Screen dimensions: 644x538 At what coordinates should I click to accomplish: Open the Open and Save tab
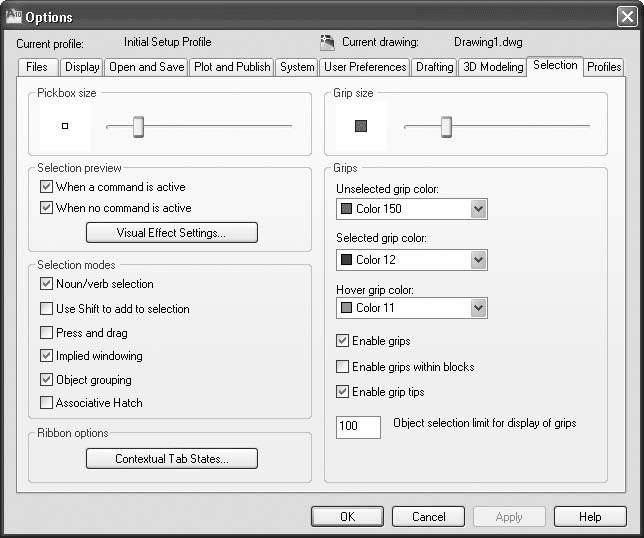(147, 67)
